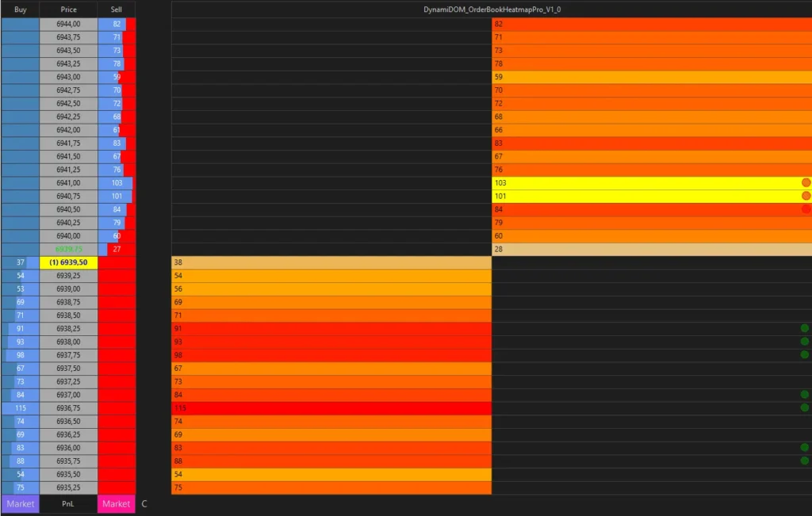This screenshot has height=516, width=812.
Task: Click the green liquidity dot beside level 91
Action: pyautogui.click(x=806, y=328)
